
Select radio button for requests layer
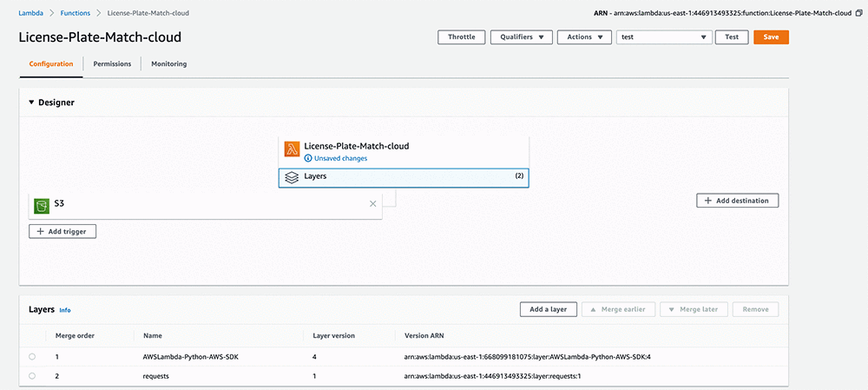[x=32, y=376]
